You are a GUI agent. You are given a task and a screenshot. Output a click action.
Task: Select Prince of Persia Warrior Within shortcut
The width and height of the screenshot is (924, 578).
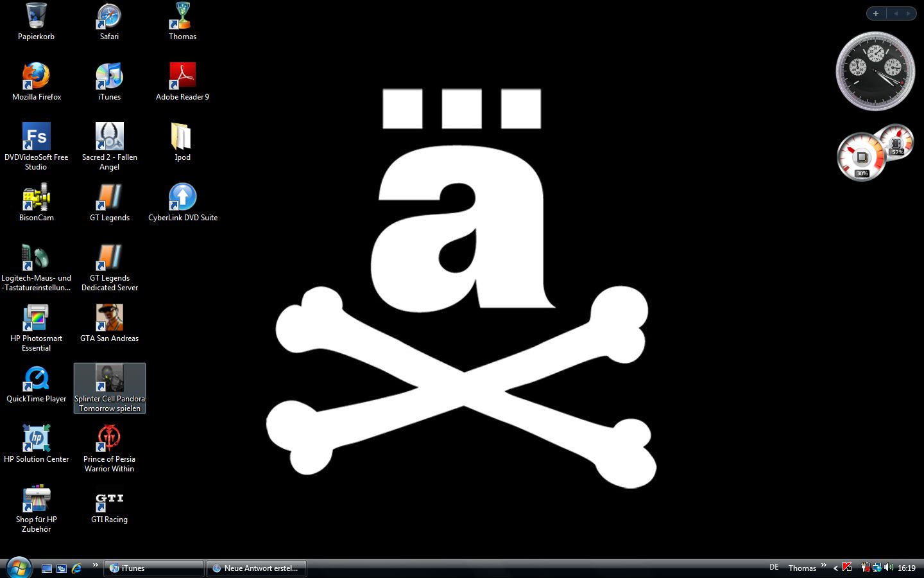pyautogui.click(x=109, y=449)
